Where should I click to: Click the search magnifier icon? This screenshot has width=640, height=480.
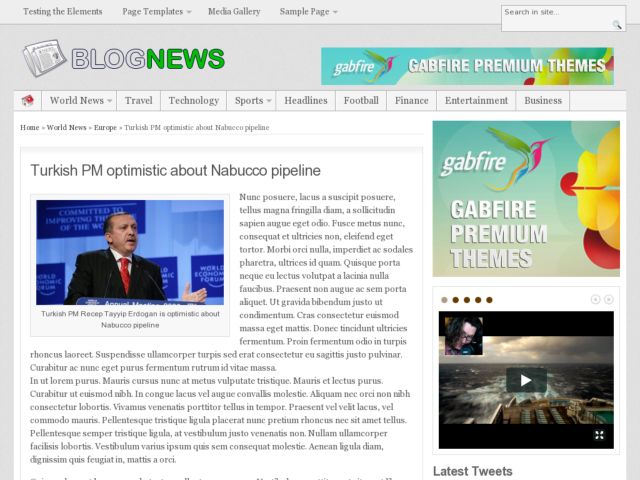617,25
